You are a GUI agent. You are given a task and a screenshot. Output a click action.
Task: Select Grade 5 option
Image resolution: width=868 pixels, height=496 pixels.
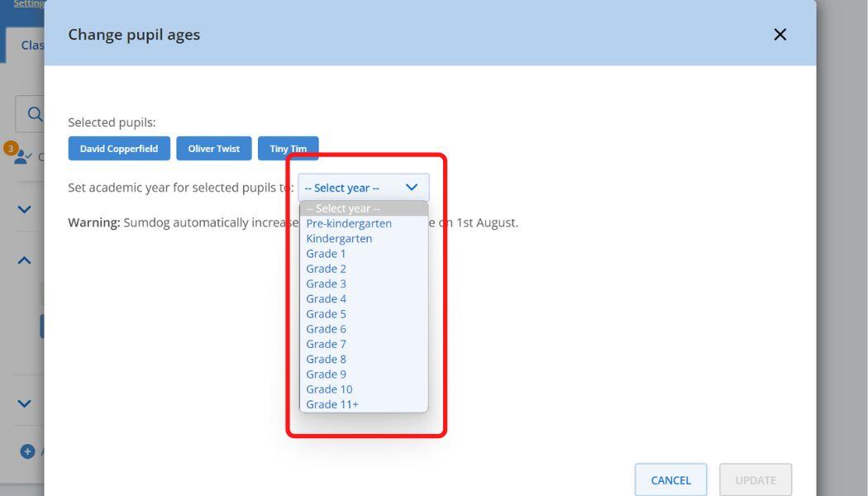coord(327,314)
